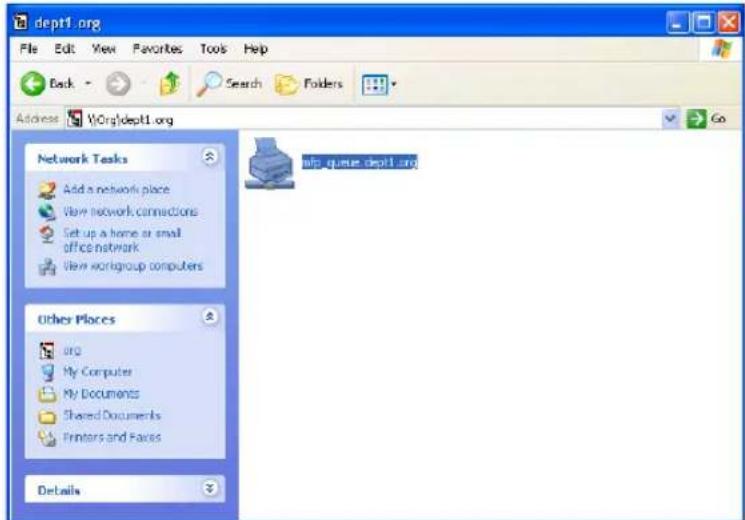The height and width of the screenshot is (520, 745).
Task: Go up one folder level
Action: [170, 84]
